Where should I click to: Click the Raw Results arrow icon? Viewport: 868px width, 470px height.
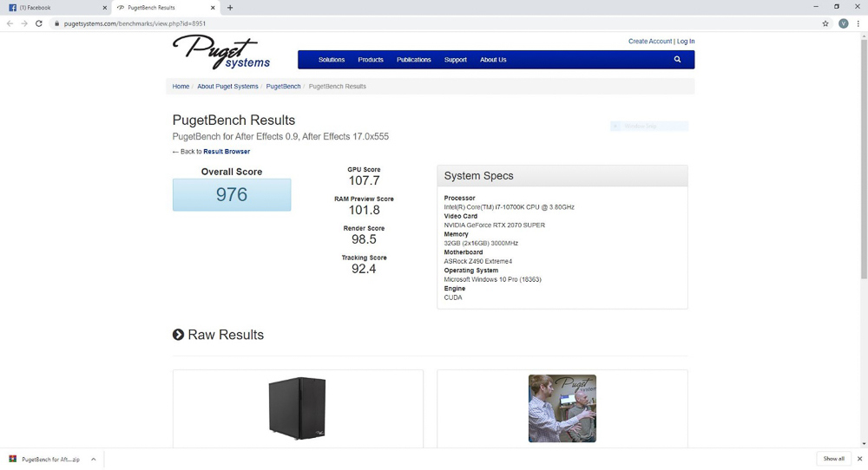(178, 335)
